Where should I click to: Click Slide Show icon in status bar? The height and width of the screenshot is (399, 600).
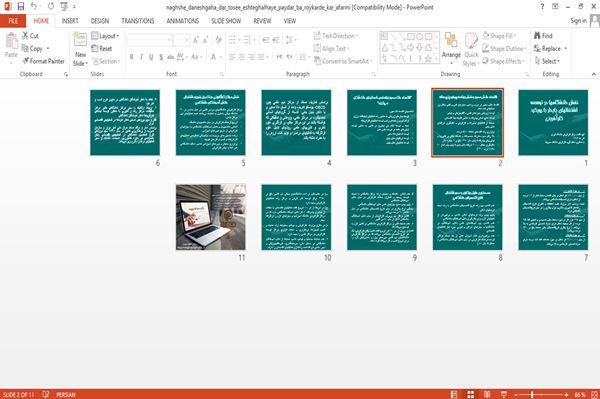504,394
